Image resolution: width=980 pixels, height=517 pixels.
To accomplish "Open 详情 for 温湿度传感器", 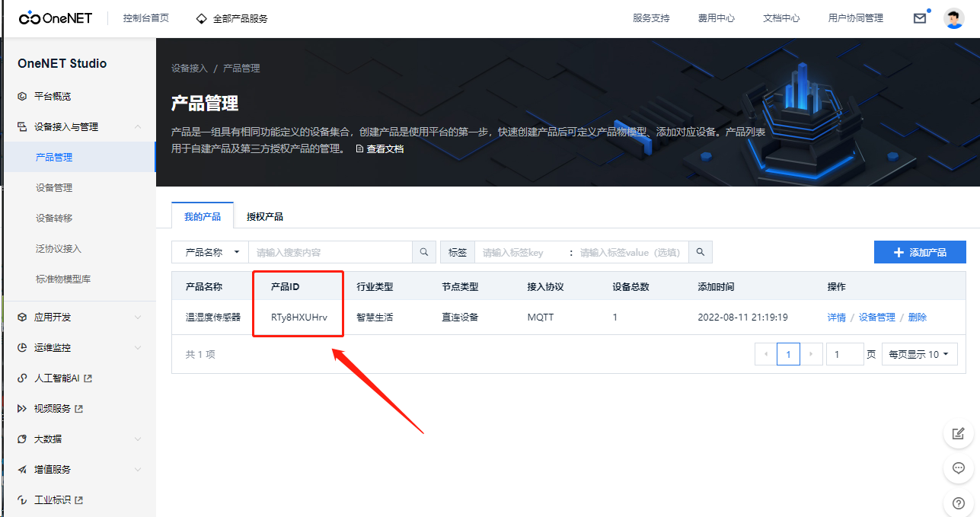I will (x=837, y=318).
